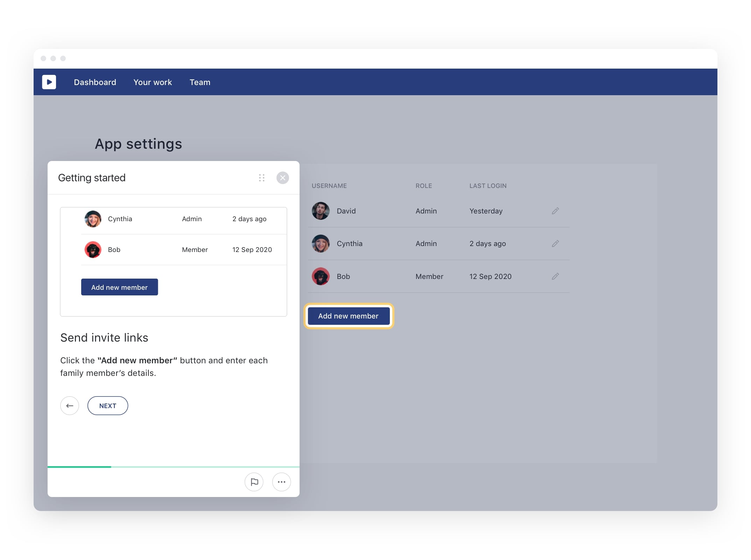This screenshot has width=751, height=560.
Task: Click the drag handle icon on Getting Started
Action: tap(262, 177)
